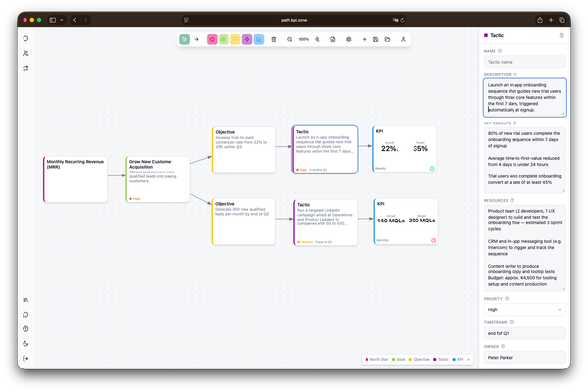Add a pink North Star node

point(212,39)
